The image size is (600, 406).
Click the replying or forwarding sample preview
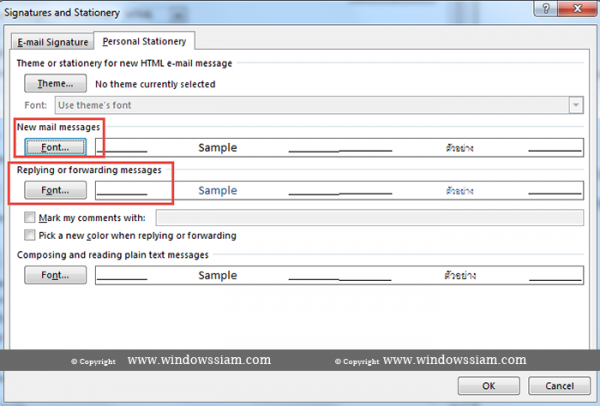click(339, 191)
